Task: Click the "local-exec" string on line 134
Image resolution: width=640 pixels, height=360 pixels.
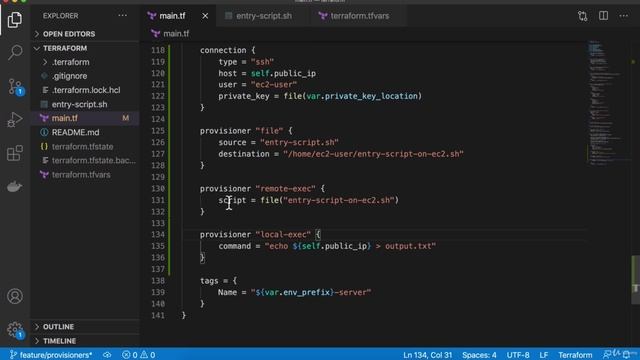Action: 283,234
